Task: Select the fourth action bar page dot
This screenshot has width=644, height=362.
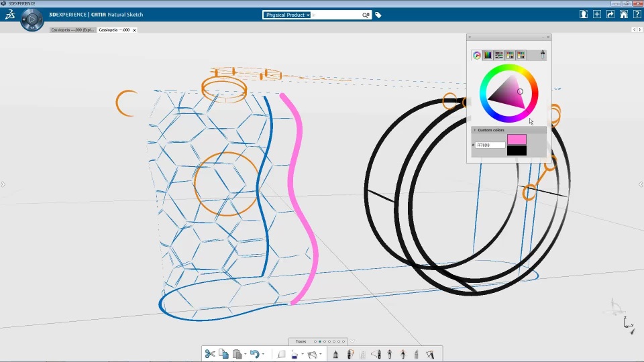Action: point(329,341)
